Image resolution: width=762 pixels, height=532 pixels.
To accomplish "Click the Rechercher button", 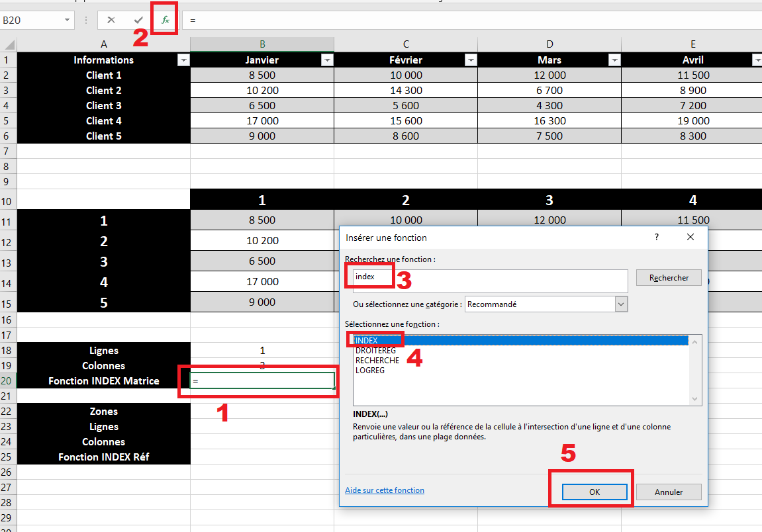I will (x=669, y=278).
